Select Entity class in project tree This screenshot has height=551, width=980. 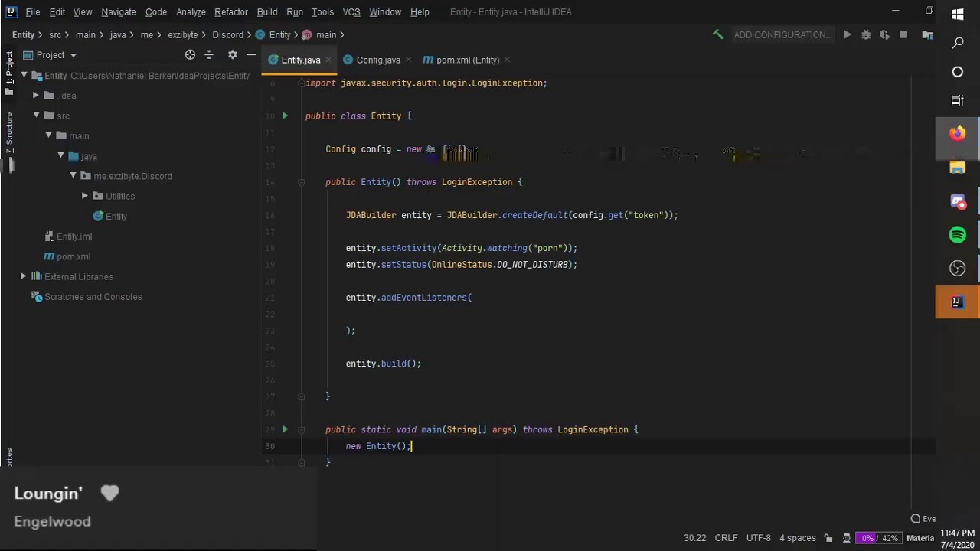coord(116,216)
